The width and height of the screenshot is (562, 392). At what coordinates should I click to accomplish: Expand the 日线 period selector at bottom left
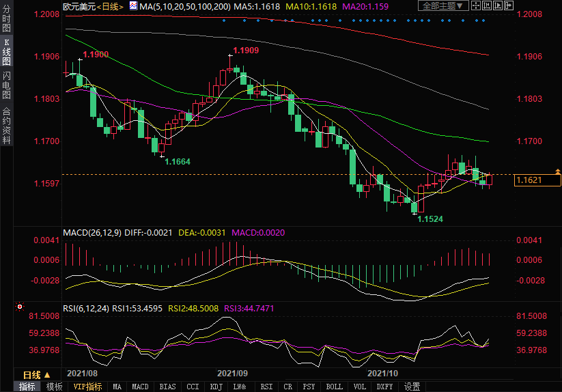click(37, 375)
